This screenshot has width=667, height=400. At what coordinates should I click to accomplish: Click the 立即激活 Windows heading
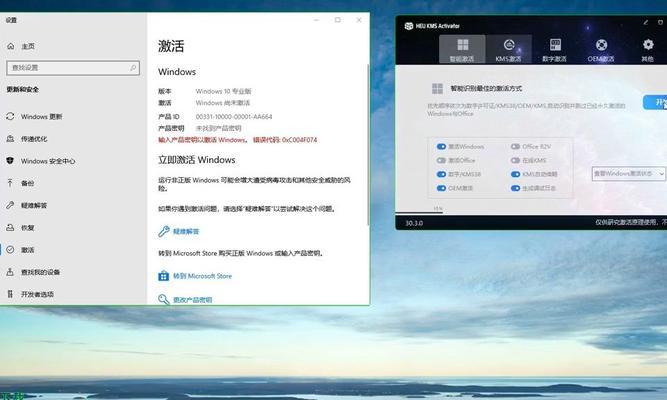pyautogui.click(x=197, y=160)
